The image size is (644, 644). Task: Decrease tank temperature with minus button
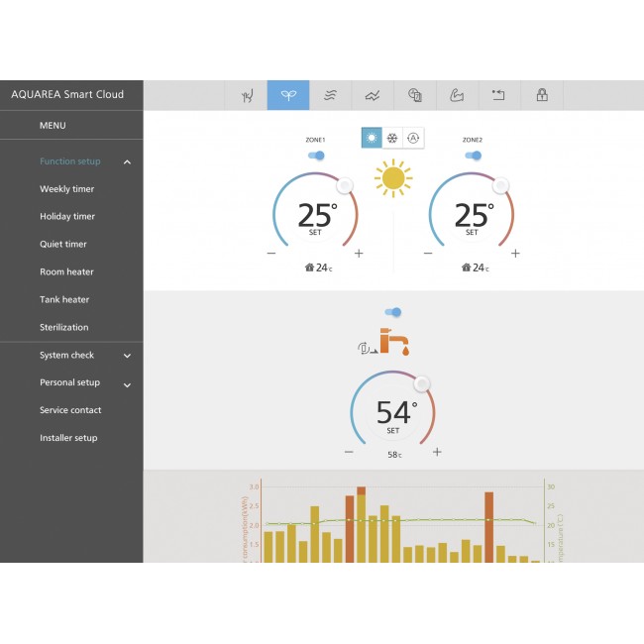(349, 452)
